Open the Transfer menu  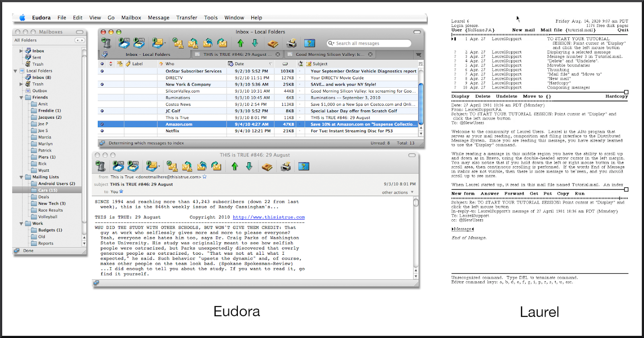187,18
